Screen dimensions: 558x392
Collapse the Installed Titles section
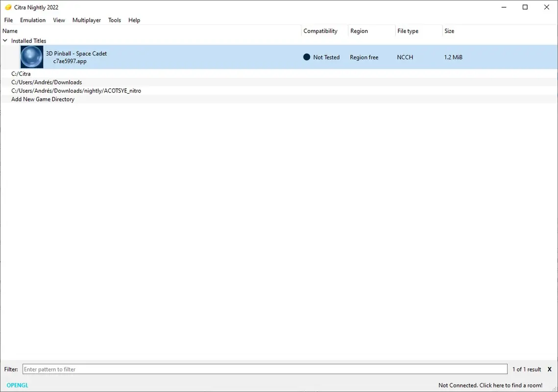pyautogui.click(x=5, y=41)
